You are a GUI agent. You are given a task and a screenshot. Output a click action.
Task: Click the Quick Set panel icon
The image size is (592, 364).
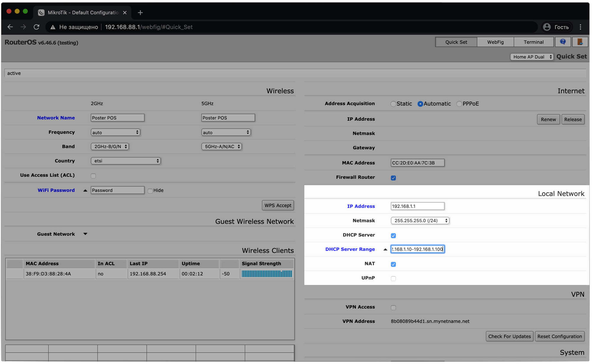(456, 42)
